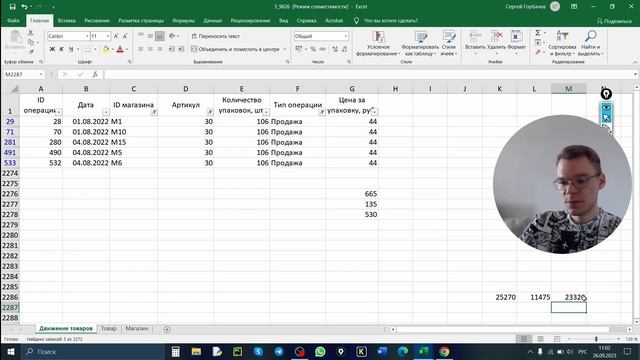Click Объединить и поместить в центре

236,49
